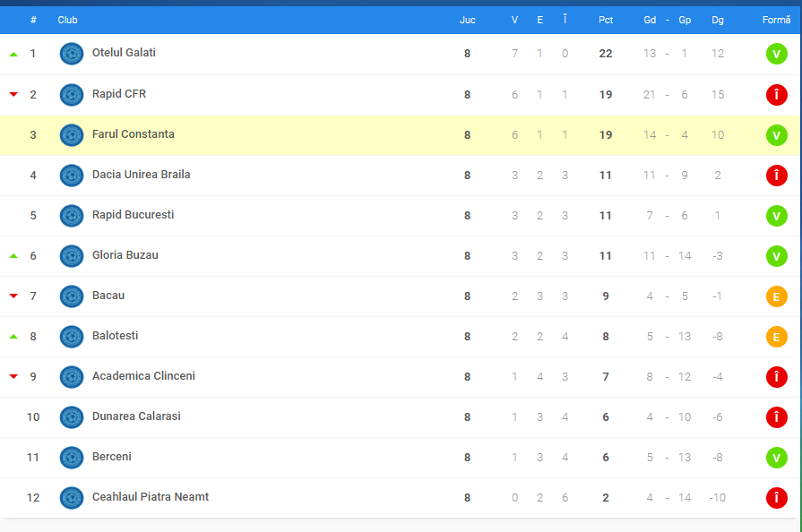Select the Bacau team name
This screenshot has width=802, height=532.
108,296
